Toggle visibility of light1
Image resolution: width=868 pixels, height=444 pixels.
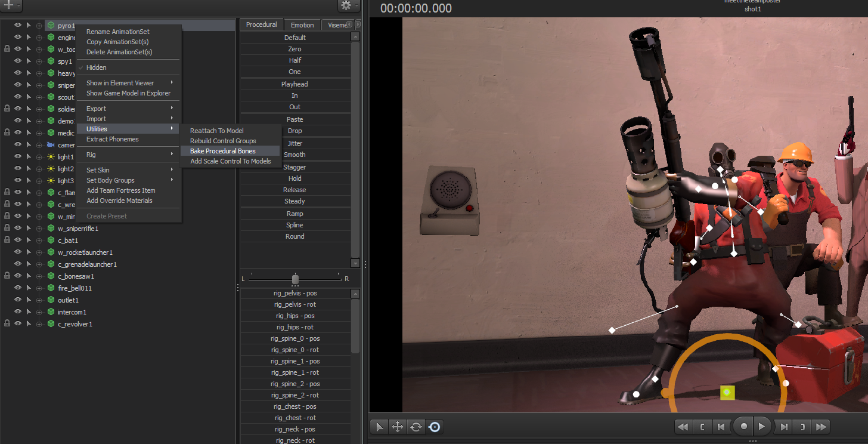point(18,157)
